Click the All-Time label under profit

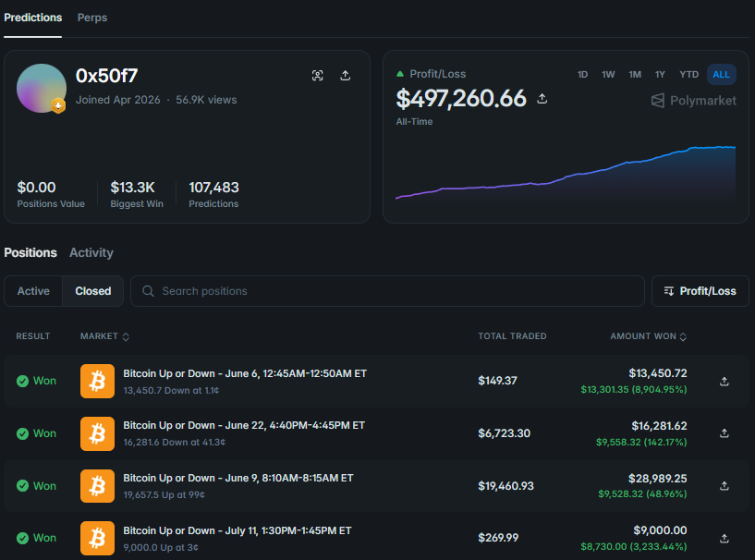[x=414, y=122]
